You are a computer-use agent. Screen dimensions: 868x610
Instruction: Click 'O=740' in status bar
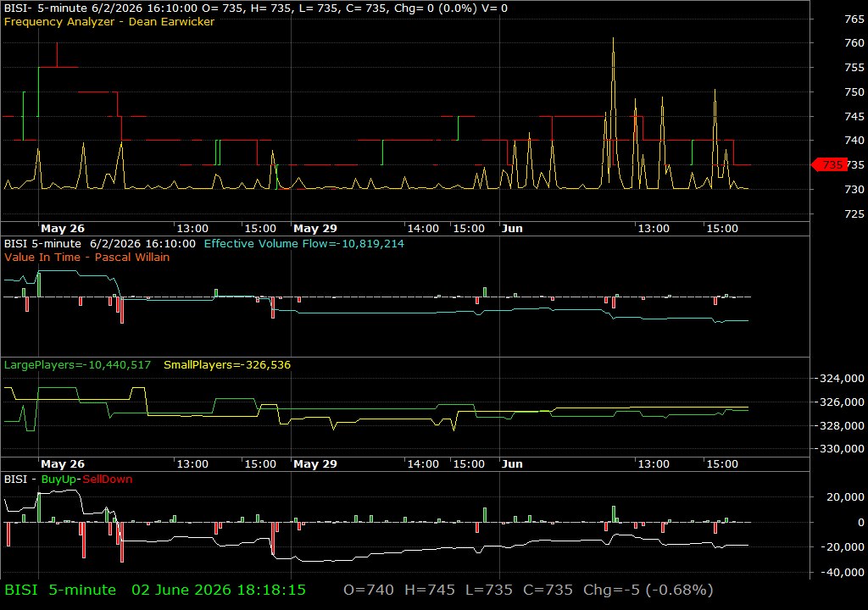(x=369, y=590)
